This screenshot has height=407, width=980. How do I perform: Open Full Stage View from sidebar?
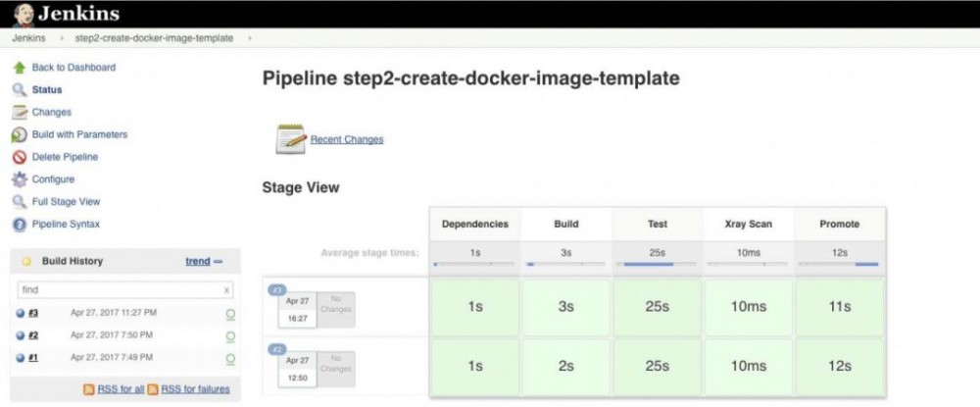coord(66,202)
